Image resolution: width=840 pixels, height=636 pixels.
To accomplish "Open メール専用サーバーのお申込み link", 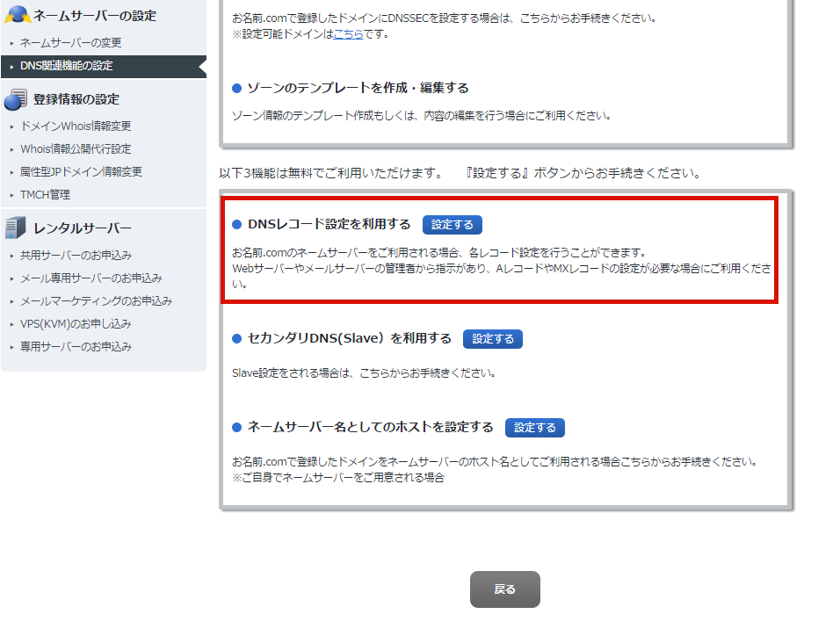I will (x=91, y=278).
